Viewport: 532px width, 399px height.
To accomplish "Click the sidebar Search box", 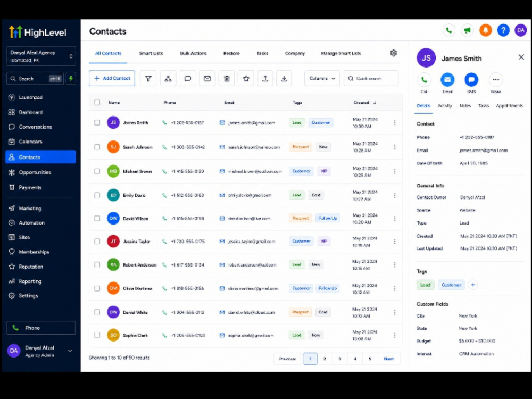I will click(35, 78).
